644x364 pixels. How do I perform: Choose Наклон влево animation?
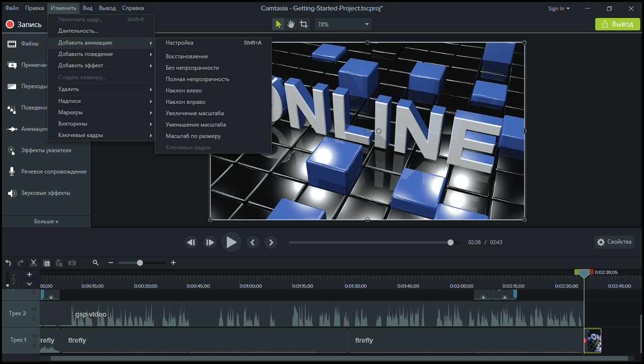click(213, 91)
